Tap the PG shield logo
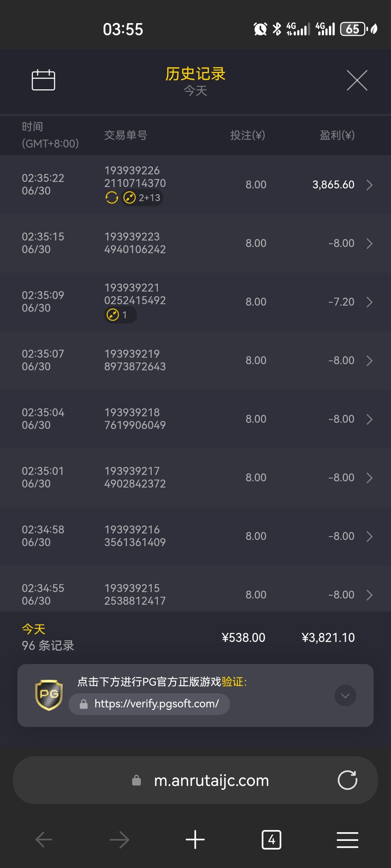The height and width of the screenshot is (868, 391). click(x=49, y=695)
